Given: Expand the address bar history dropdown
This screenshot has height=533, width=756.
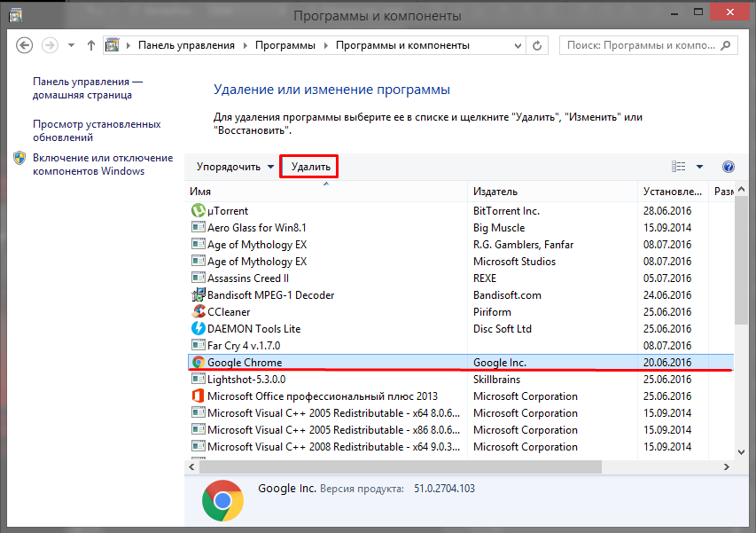Looking at the screenshot, I should pos(516,45).
